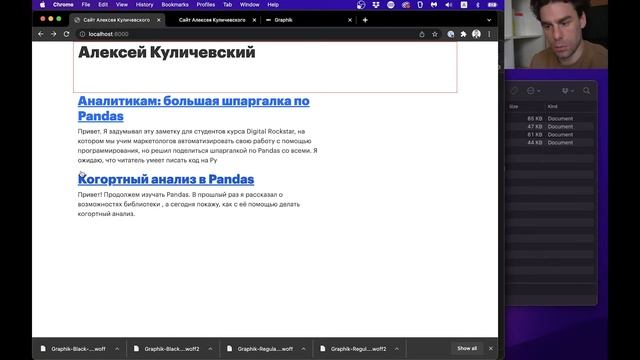The height and width of the screenshot is (360, 640).
Task: Select the 44 KB Document row in Finder
Action: click(x=550, y=142)
